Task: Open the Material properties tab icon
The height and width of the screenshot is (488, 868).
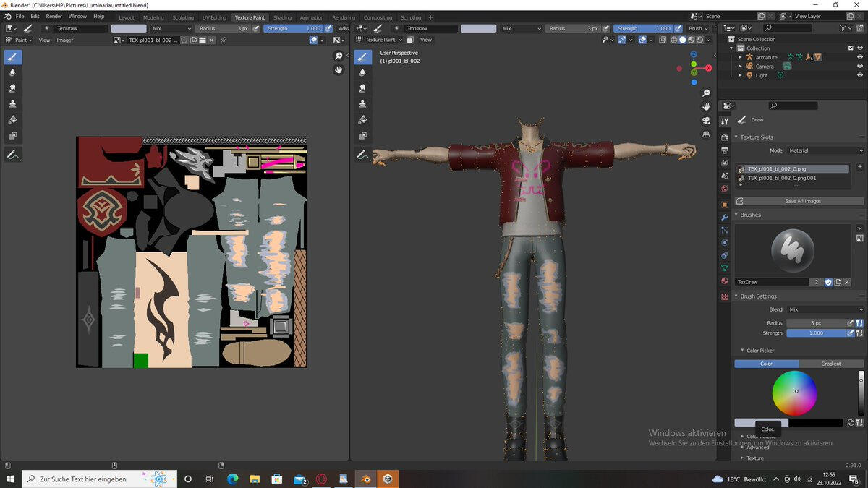Action: [725, 281]
